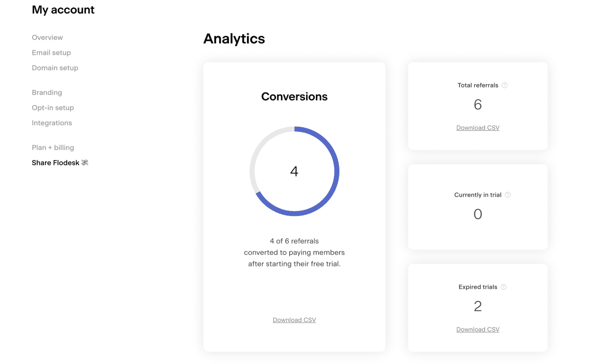
Task: Open Opt-in setup
Action: tap(53, 108)
